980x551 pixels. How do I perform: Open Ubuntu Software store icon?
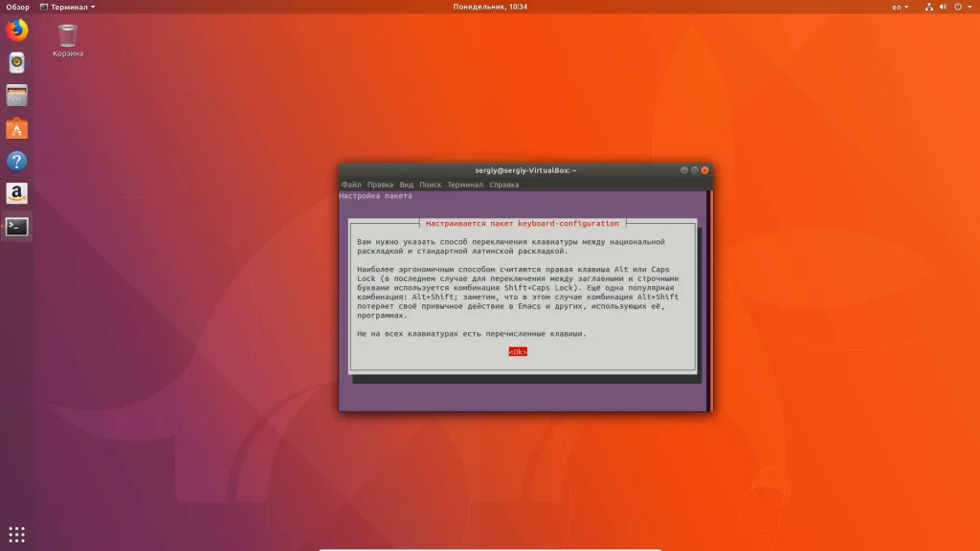coord(17,129)
